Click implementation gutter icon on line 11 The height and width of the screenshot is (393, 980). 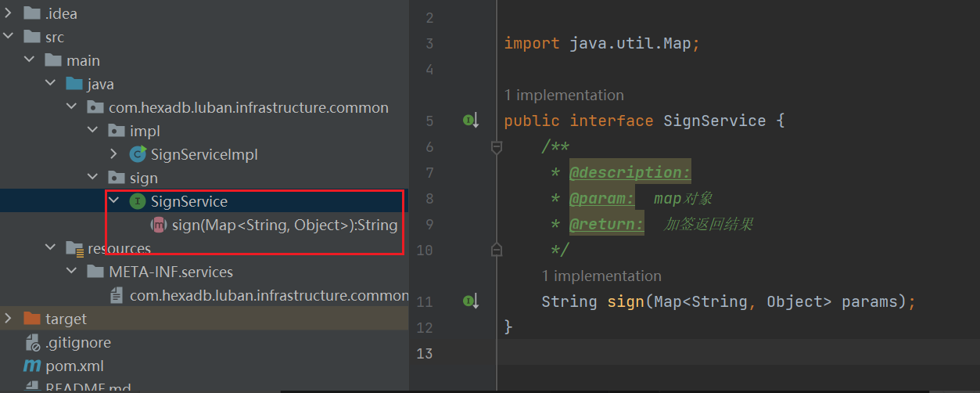(470, 301)
